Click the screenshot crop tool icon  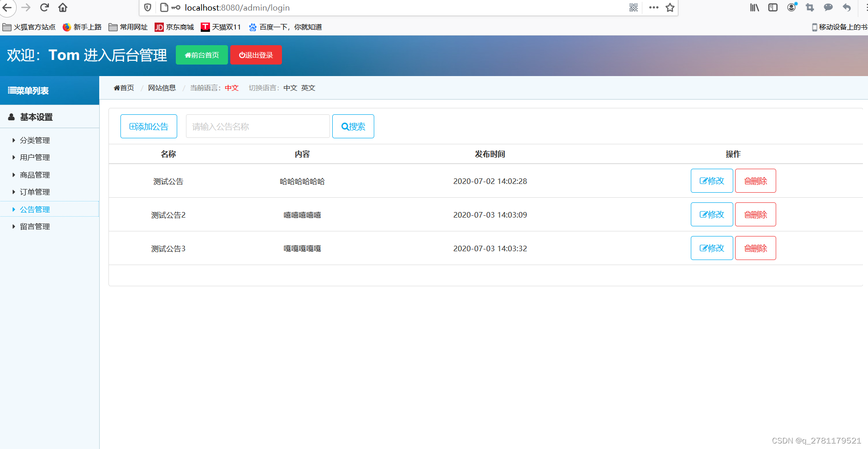pyautogui.click(x=810, y=7)
